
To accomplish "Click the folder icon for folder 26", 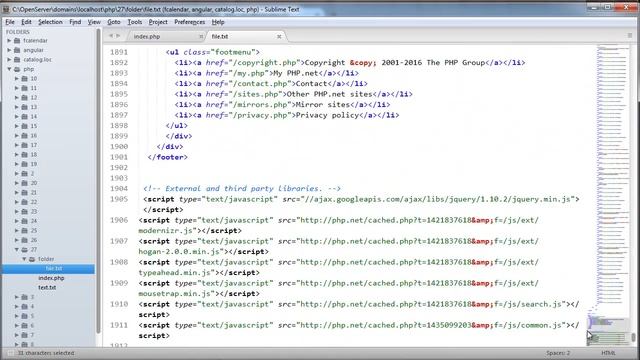I will coord(24,240).
